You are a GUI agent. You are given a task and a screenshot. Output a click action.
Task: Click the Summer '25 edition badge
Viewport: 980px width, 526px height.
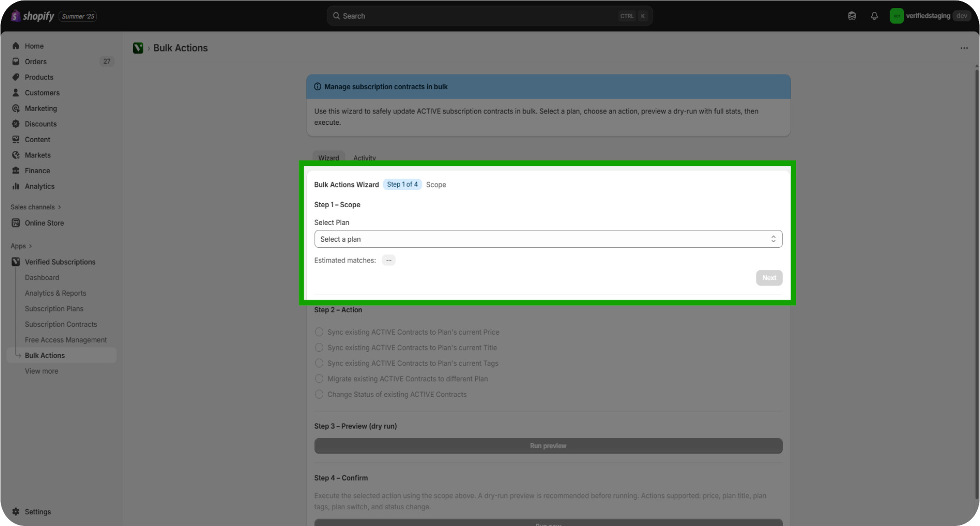point(78,16)
